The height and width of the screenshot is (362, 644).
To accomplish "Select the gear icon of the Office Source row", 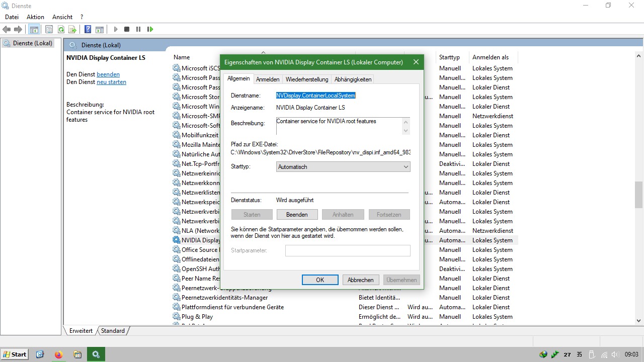I will [176, 250].
